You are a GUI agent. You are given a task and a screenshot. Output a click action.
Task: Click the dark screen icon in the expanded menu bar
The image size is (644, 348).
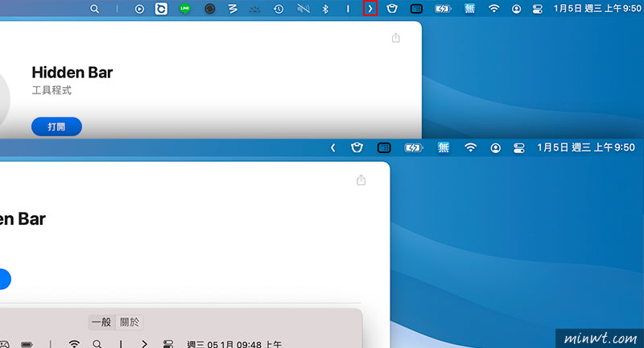(416, 9)
